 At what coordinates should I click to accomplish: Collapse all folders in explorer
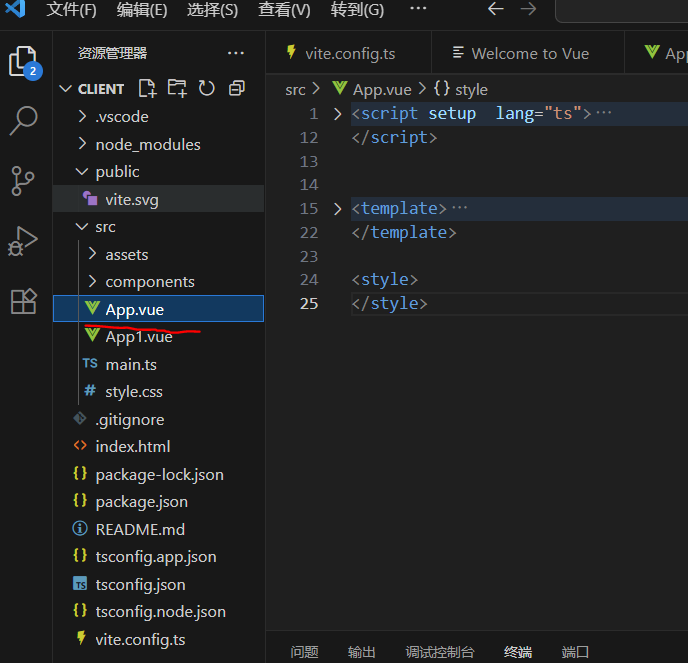tap(237, 88)
